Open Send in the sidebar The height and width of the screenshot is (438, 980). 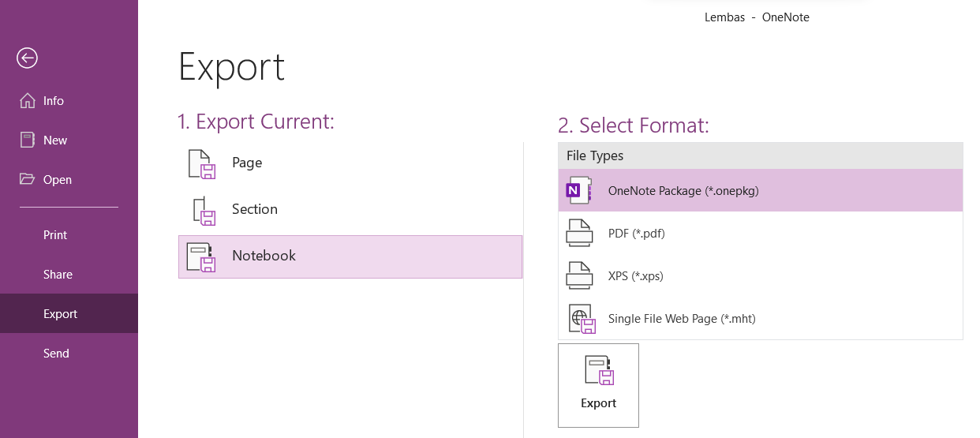tap(69, 354)
